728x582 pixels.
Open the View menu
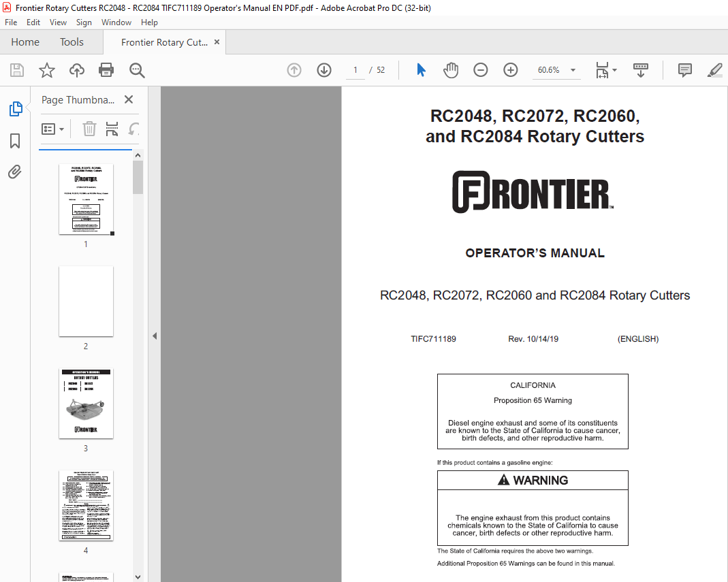(x=58, y=22)
